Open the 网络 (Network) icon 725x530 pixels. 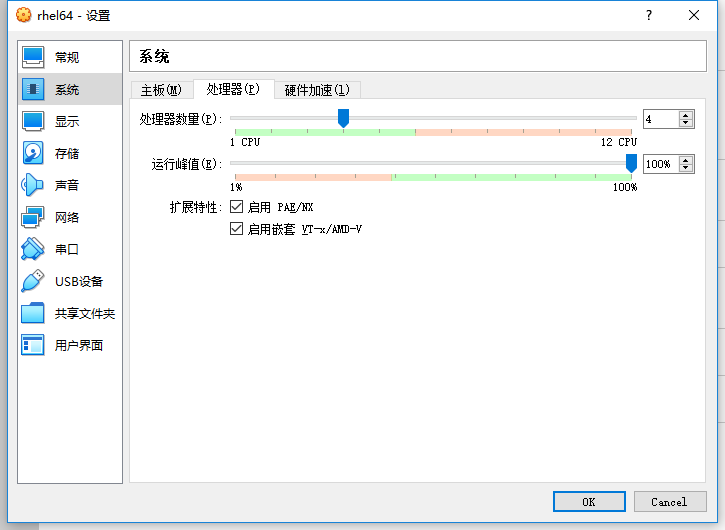coord(34,217)
